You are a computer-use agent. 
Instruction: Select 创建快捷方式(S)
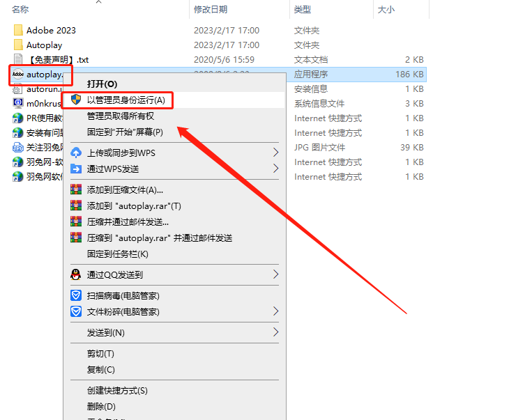tap(117, 391)
